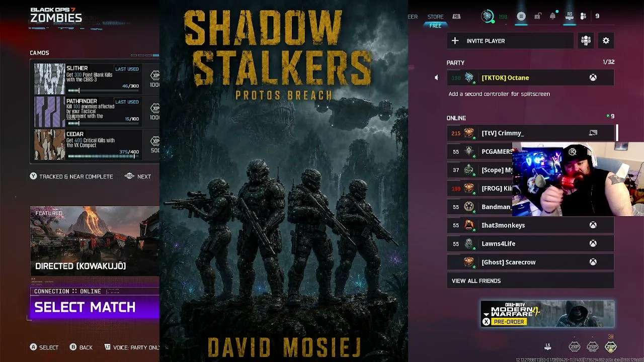644x362 pixels.
Task: Click the Camos section heading
Action: tap(39, 53)
